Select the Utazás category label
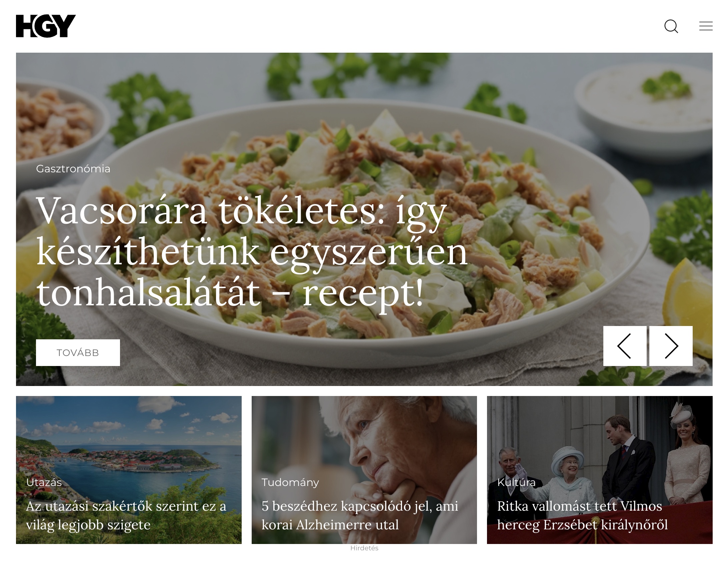The width and height of the screenshot is (728, 562). tap(44, 482)
